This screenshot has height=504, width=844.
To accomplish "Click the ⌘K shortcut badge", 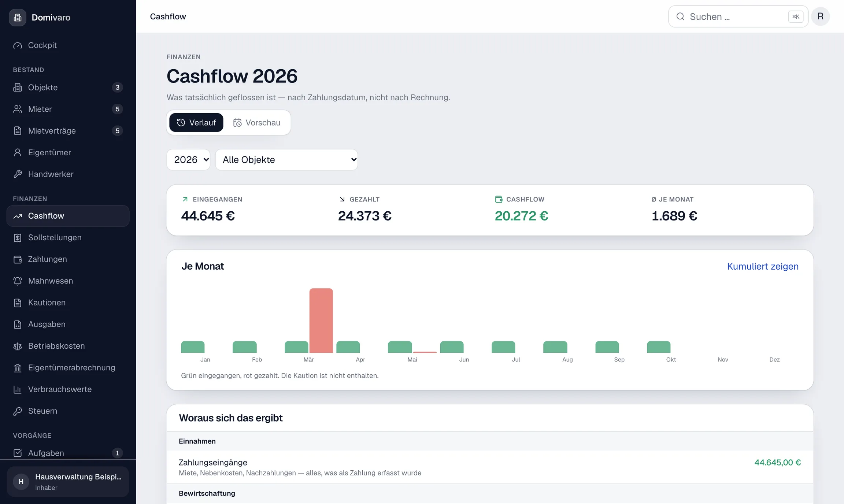I will 796,16.
